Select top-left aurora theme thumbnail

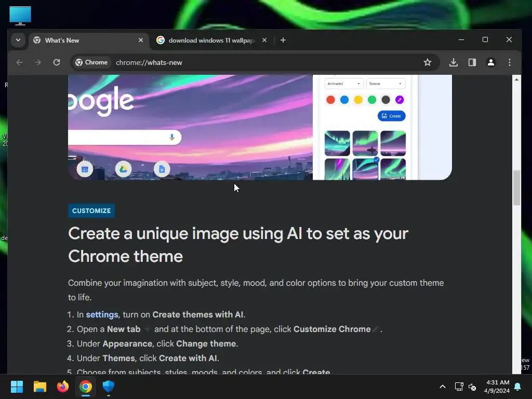[337, 143]
